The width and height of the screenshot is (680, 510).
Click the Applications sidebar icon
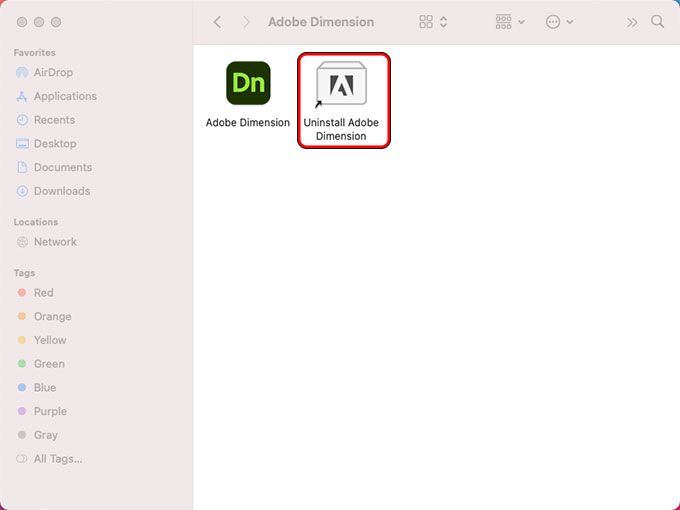click(22, 96)
